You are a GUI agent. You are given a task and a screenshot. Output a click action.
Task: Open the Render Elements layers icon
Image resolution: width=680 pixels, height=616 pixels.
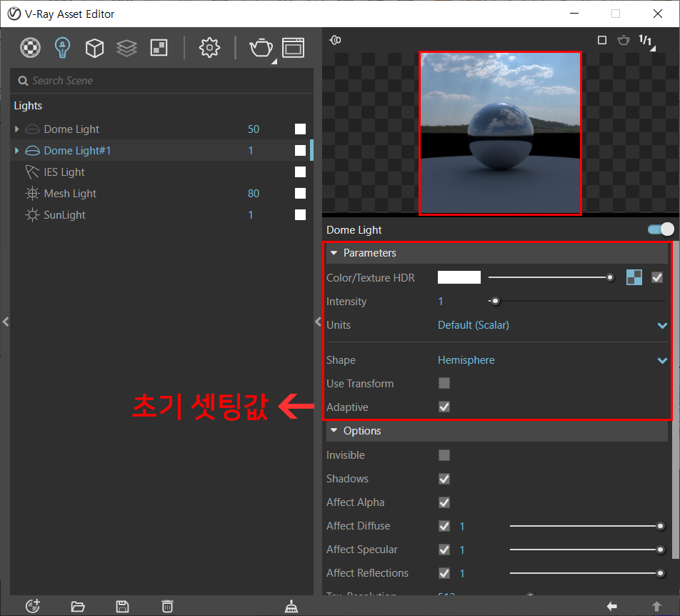click(126, 48)
